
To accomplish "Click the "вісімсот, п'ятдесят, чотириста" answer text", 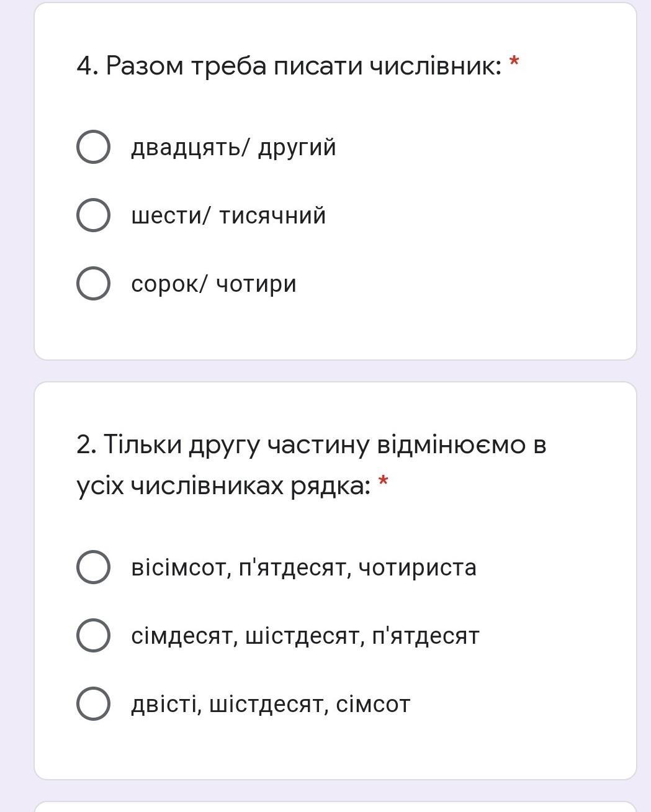I will [303, 568].
